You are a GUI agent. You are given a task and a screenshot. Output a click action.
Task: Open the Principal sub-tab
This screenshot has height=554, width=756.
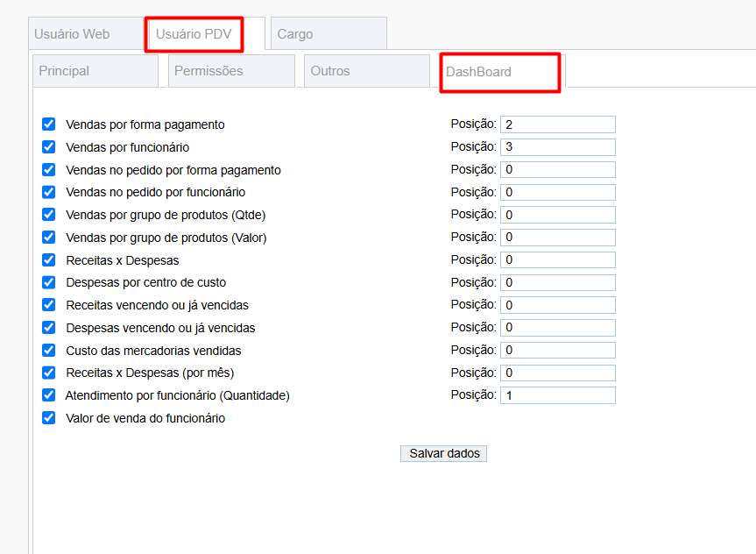click(95, 71)
